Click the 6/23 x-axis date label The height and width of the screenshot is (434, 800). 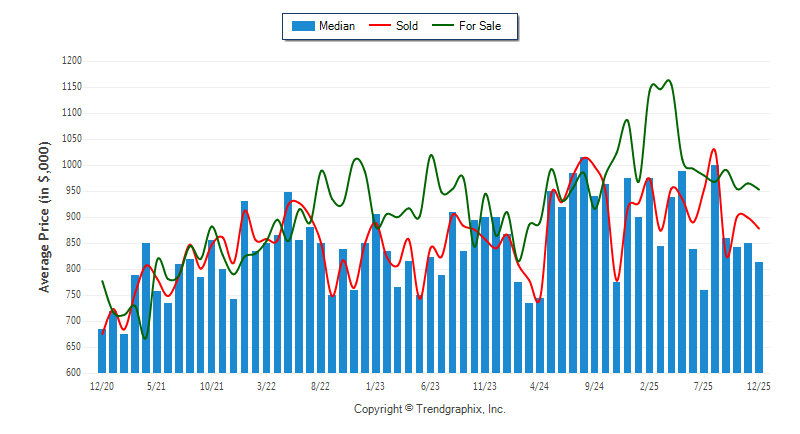(430, 385)
